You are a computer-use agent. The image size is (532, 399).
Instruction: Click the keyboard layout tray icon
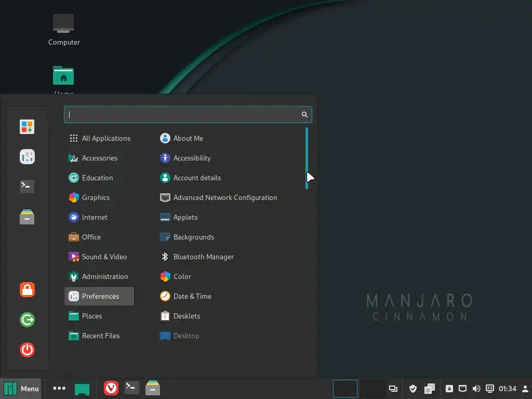(489, 389)
